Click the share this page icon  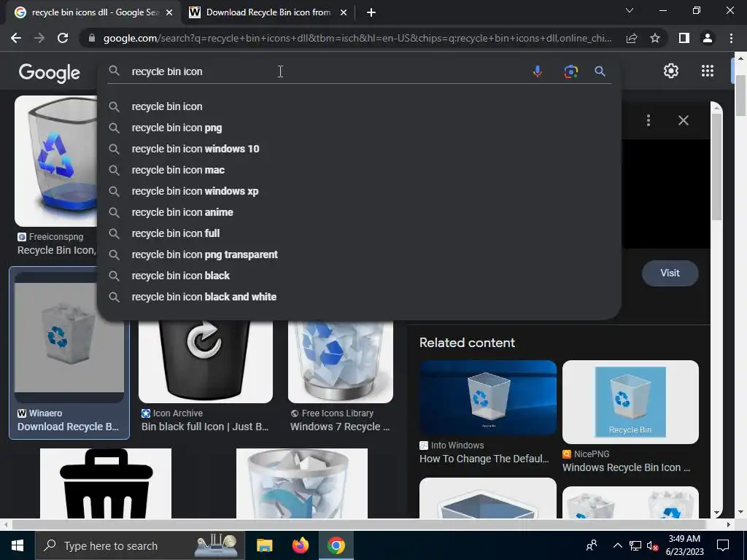click(632, 38)
